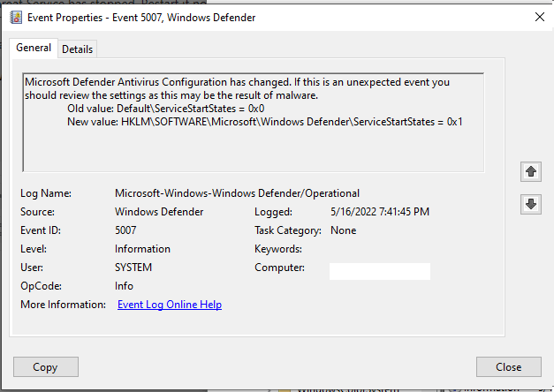Close dialog with title bar X
Image resolution: width=554 pixels, height=392 pixels.
[x=540, y=17]
